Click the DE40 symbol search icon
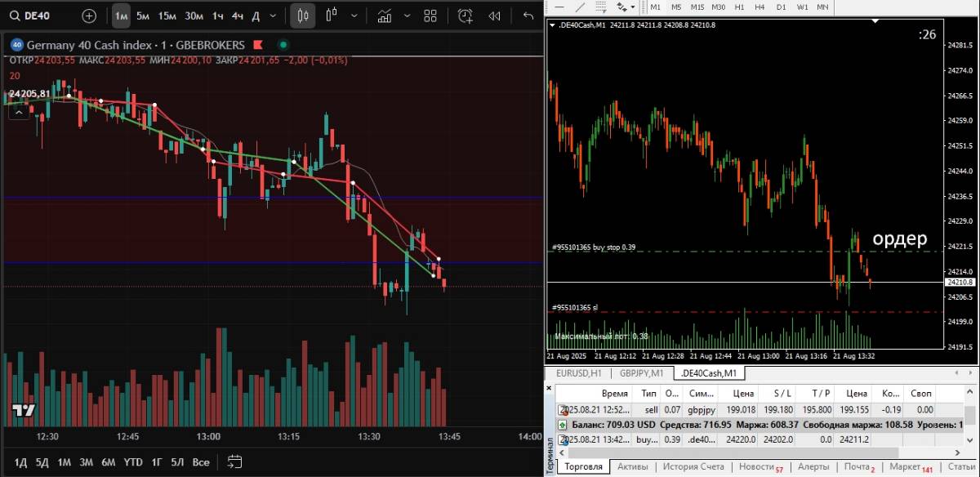980x477 pixels. 15,16
